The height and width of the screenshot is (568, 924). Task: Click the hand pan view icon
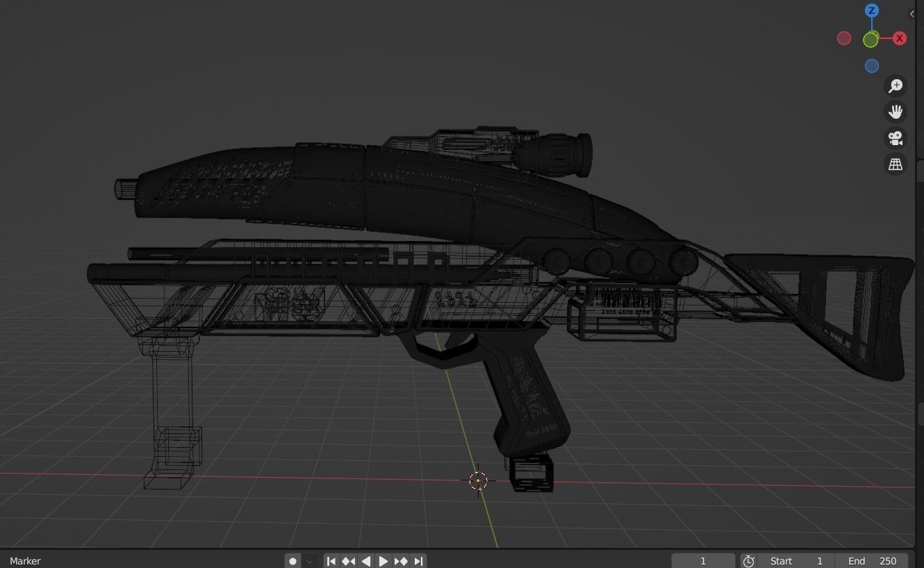(896, 112)
